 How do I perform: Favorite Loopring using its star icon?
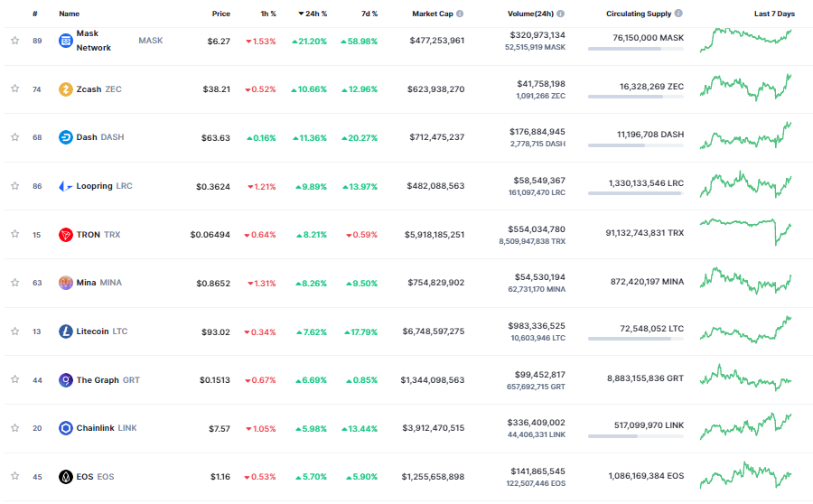pos(15,186)
